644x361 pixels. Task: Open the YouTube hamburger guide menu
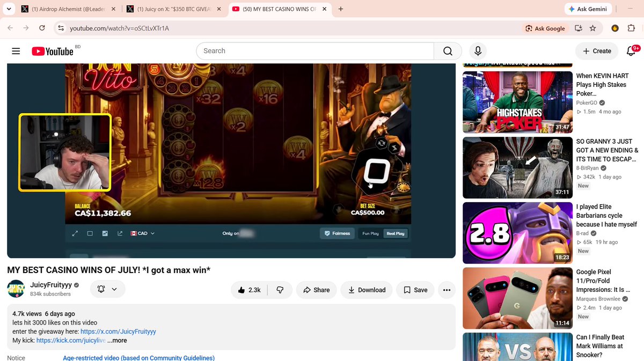coord(16,51)
